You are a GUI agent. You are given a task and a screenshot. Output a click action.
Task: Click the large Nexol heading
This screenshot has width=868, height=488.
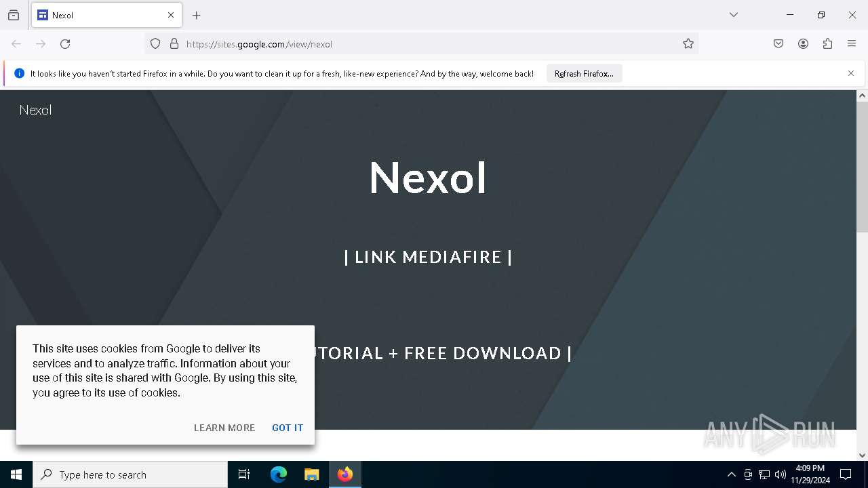tap(428, 178)
